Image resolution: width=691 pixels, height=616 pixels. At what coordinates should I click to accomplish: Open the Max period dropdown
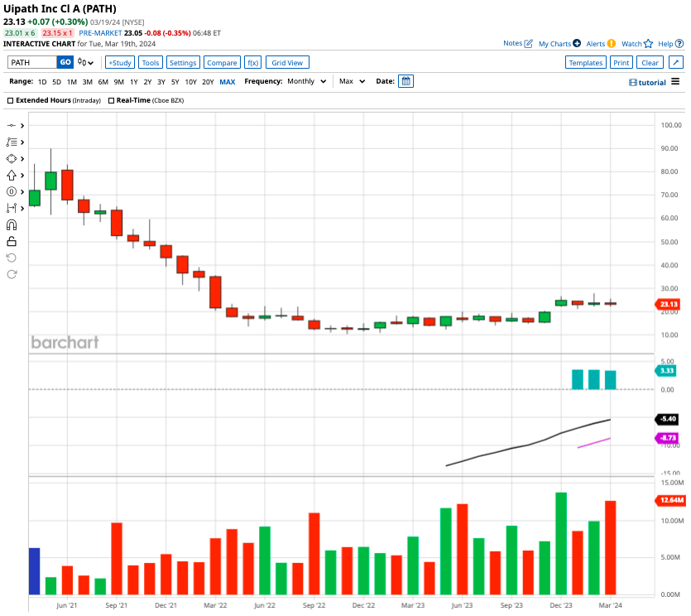click(x=353, y=81)
